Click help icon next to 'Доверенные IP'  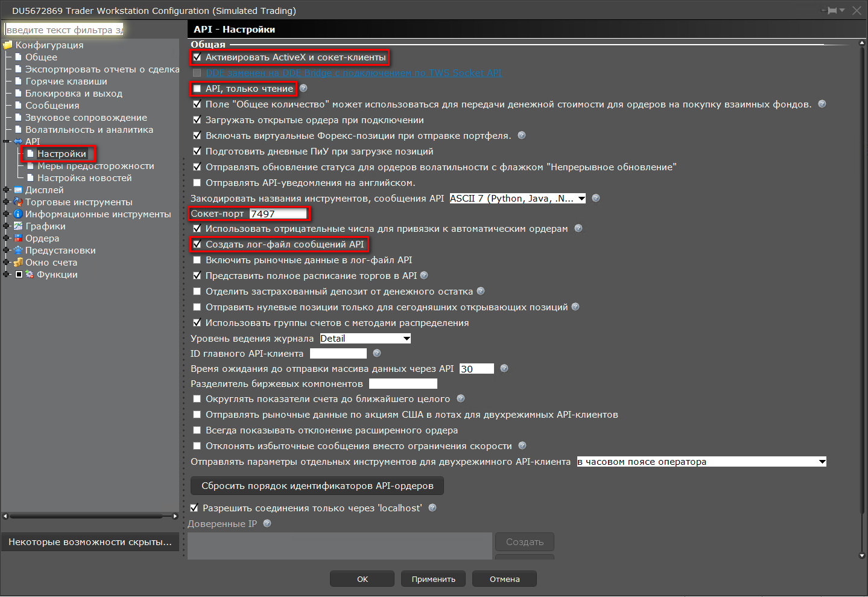267,523
